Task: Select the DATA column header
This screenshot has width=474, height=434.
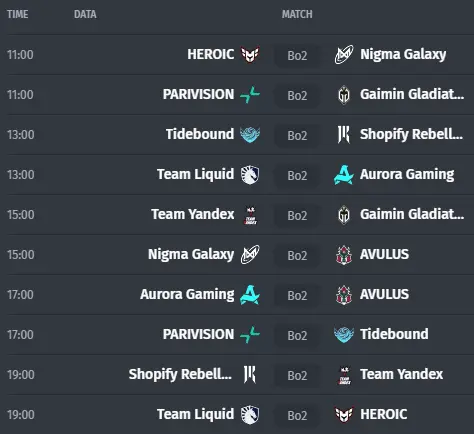Action: point(85,14)
